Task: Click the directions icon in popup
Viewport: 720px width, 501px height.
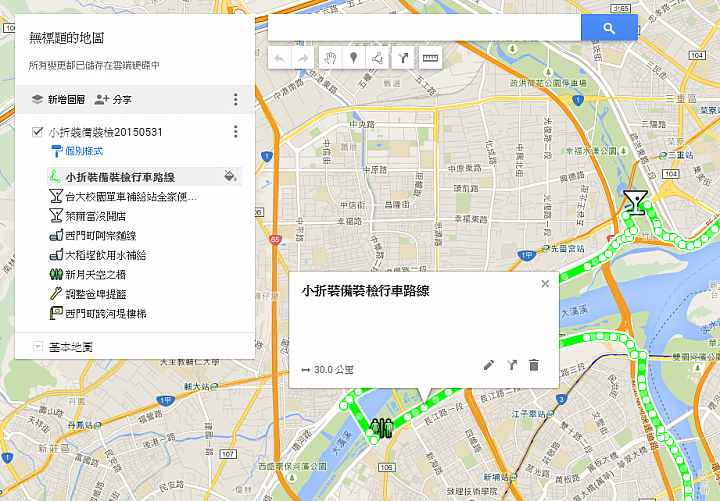Action: coord(512,366)
